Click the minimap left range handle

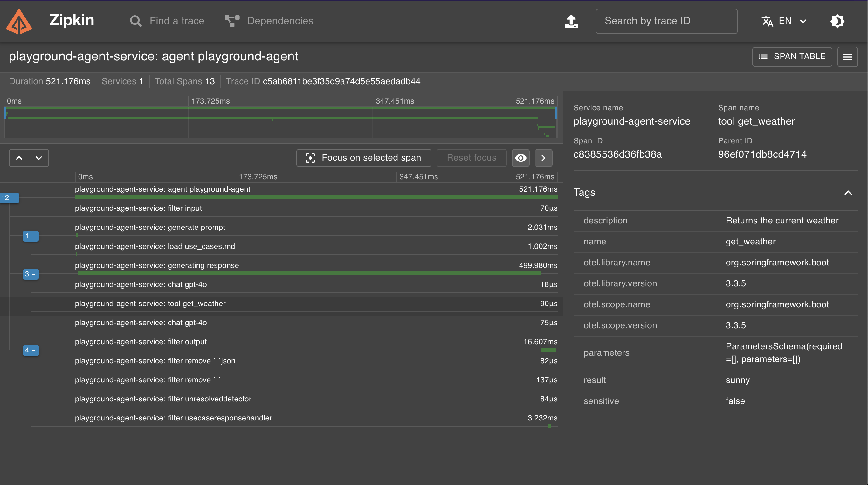coord(5,113)
